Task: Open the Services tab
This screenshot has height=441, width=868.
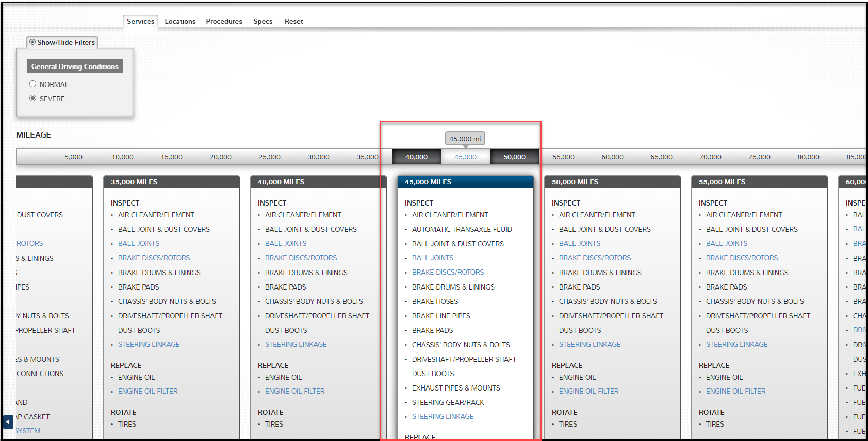Action: 140,21
